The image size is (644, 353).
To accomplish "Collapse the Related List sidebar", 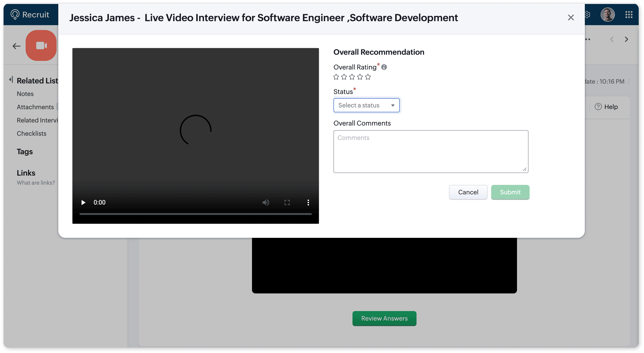I will (x=11, y=80).
